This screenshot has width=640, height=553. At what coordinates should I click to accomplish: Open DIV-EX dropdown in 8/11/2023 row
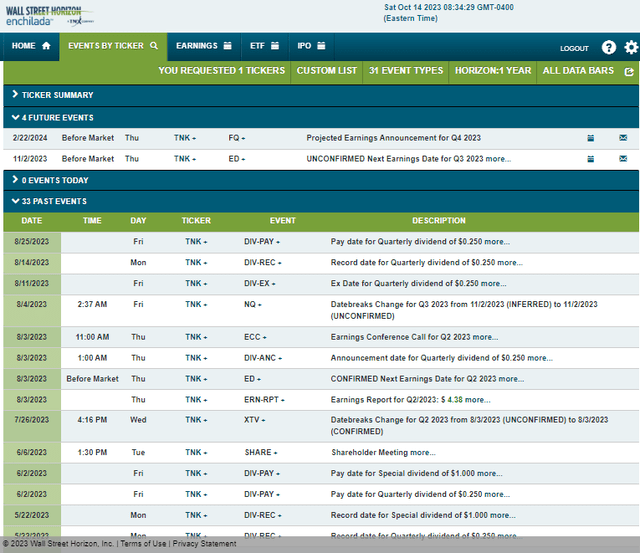[x=260, y=283]
